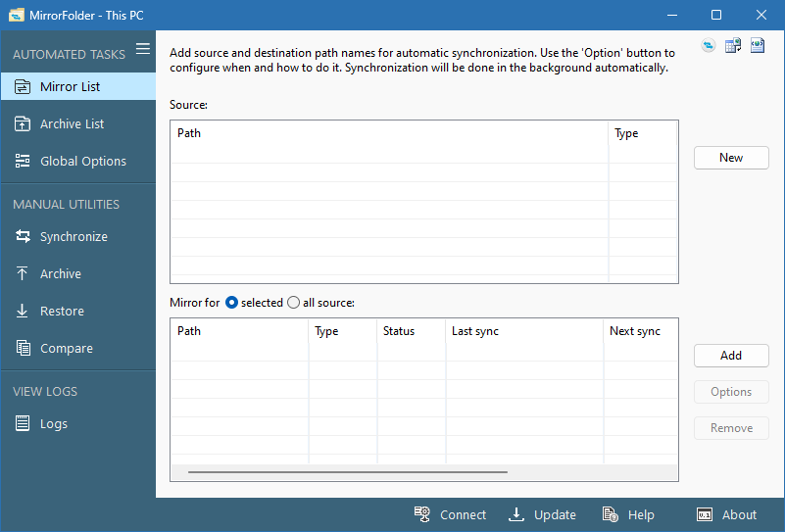785x532 pixels.
Task: Click the Remove button
Action: tap(731, 428)
